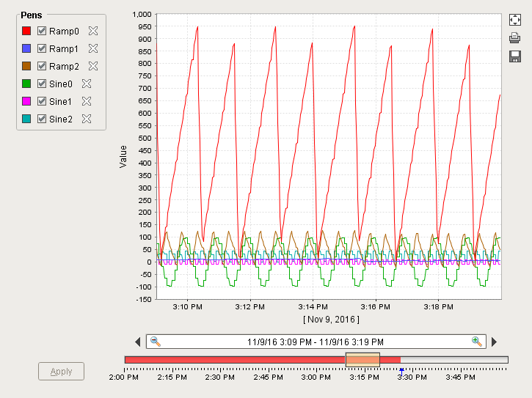Click the zoom in magnifier icon

point(477,341)
